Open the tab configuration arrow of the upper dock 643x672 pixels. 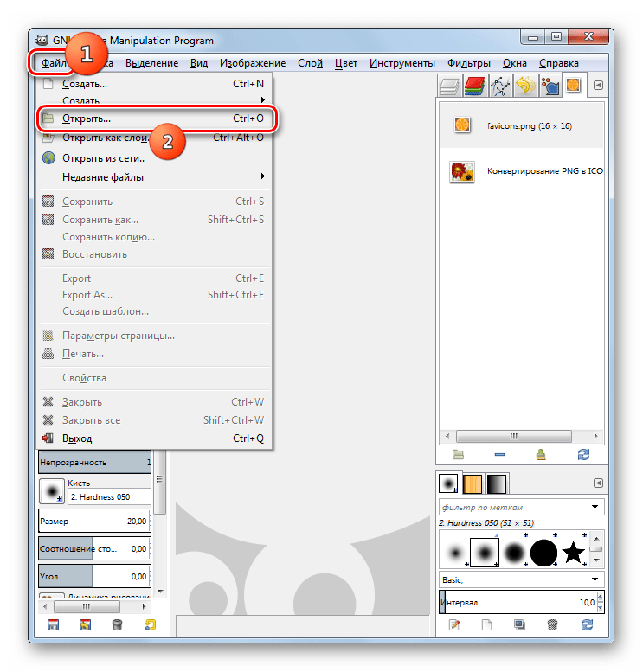(x=598, y=86)
